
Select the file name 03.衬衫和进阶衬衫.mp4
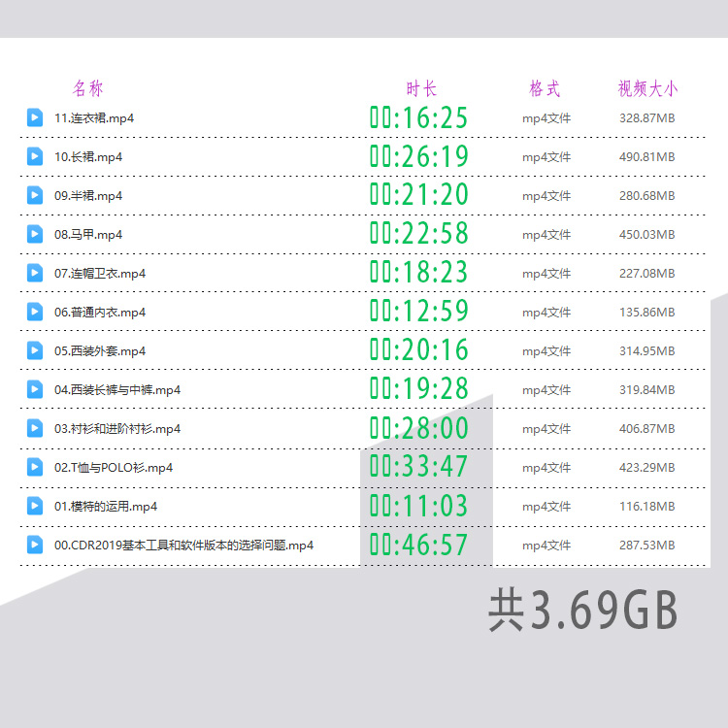coord(117,429)
